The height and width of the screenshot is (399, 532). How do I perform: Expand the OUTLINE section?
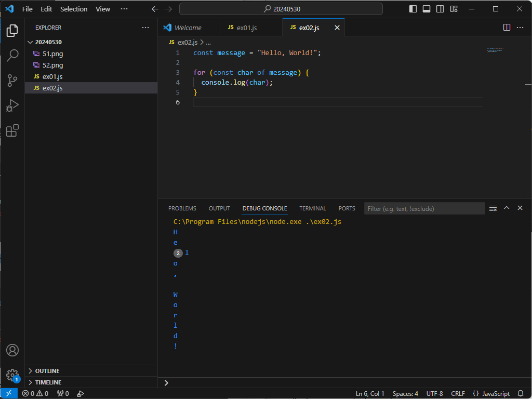click(x=91, y=371)
